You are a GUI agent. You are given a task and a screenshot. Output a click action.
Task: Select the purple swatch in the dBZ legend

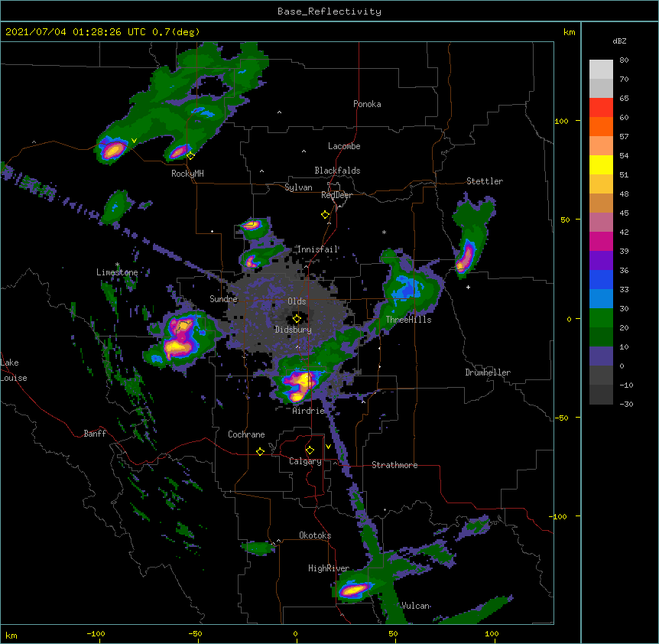[601, 260]
